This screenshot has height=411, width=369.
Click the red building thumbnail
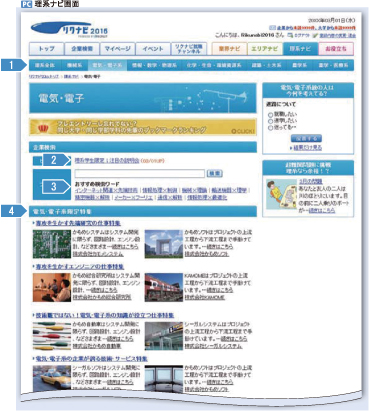164,287
